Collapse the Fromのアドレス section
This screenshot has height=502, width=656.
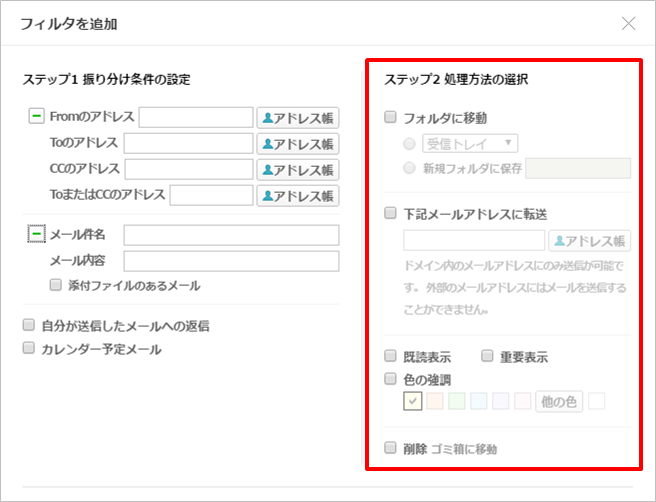click(37, 117)
